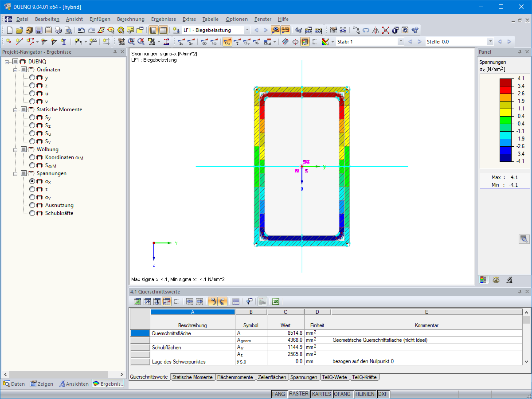The width and height of the screenshot is (532, 399).
Task: Click the Querschnittsfläche table cell
Action: (193, 333)
